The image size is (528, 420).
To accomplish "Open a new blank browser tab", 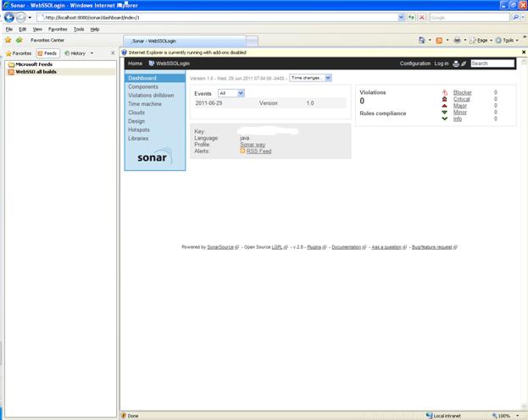I will coord(253,41).
